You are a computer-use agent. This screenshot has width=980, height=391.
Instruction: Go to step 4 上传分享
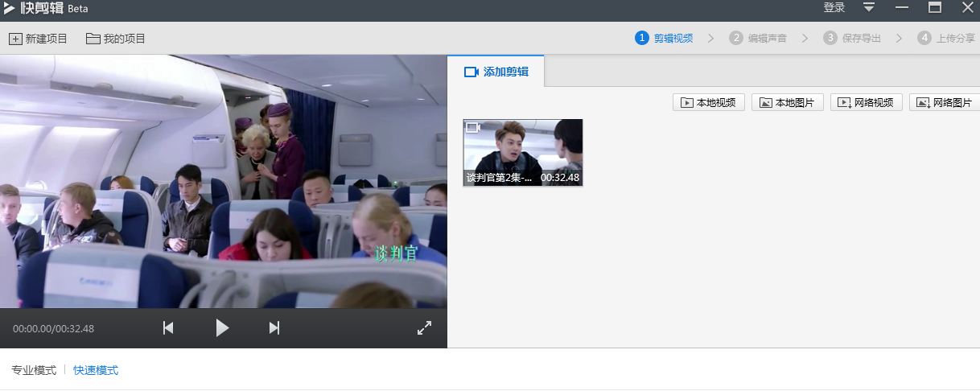tap(946, 38)
